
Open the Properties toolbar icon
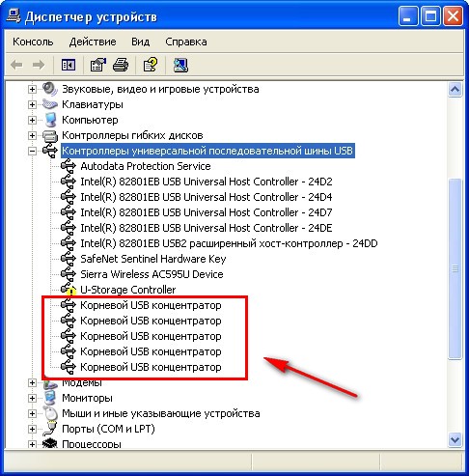97,65
